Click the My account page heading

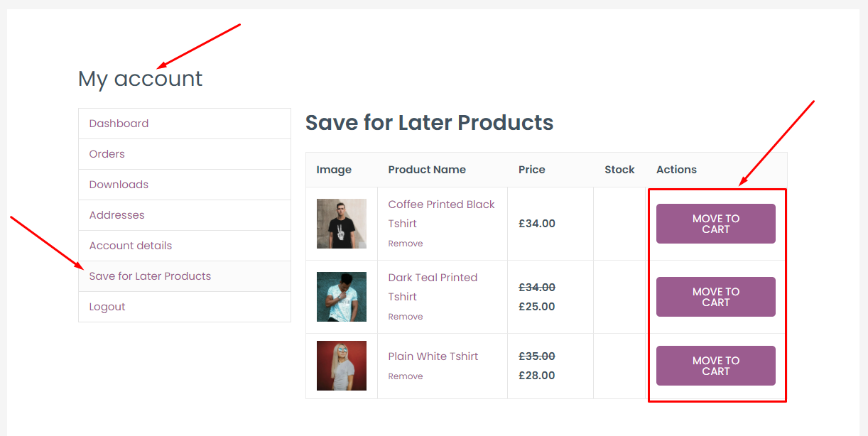(x=139, y=78)
